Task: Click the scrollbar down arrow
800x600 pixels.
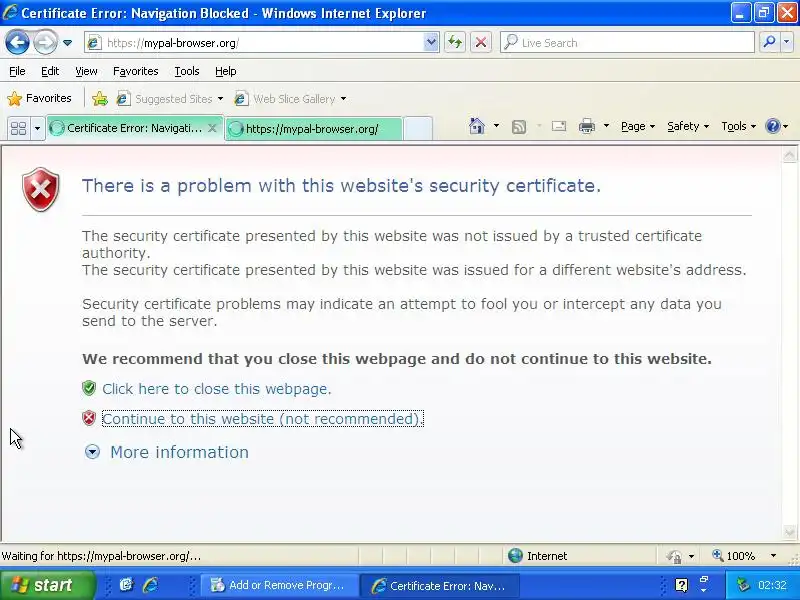Action: [x=790, y=533]
